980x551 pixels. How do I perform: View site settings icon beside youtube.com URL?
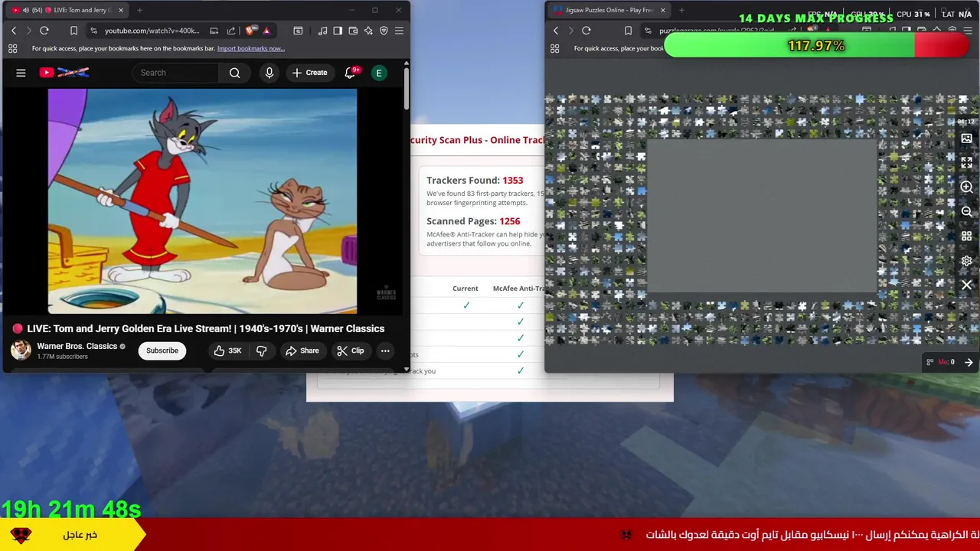point(93,31)
